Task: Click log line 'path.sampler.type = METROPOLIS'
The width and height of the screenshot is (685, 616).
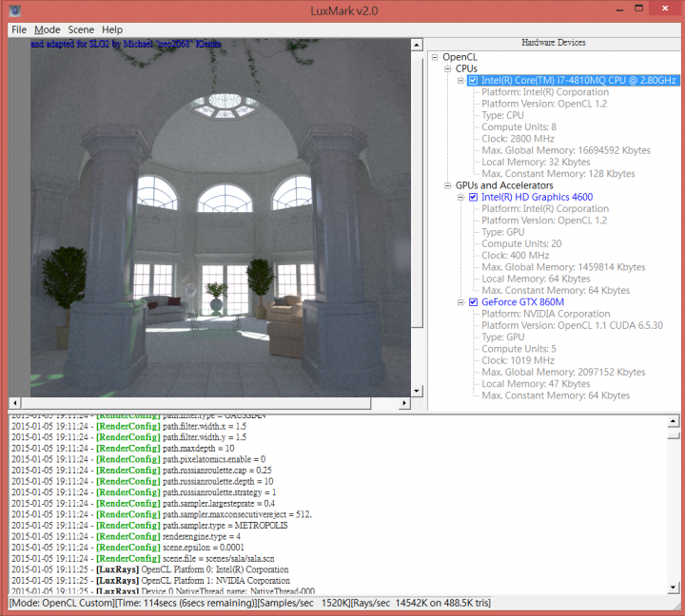Action: coord(225,526)
